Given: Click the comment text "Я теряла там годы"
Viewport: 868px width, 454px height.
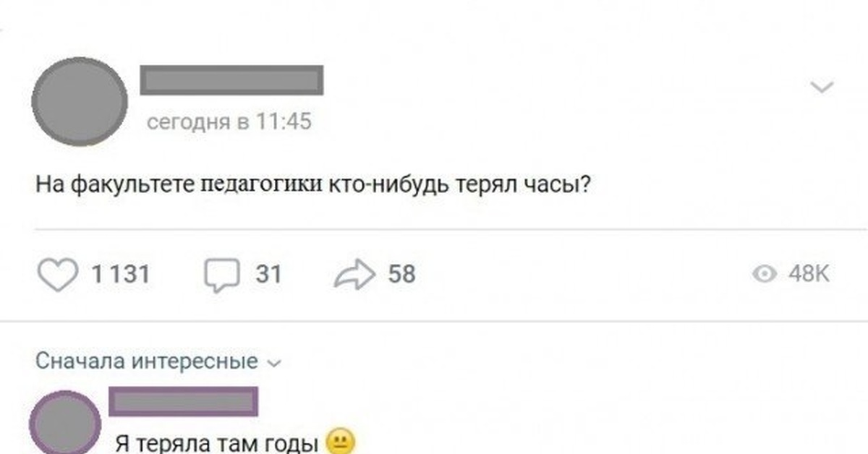Looking at the screenshot, I should [x=217, y=442].
